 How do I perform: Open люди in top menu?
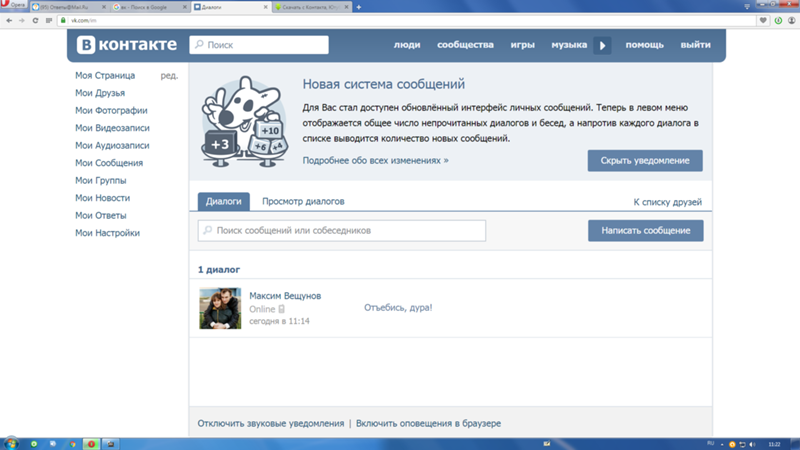pos(407,44)
